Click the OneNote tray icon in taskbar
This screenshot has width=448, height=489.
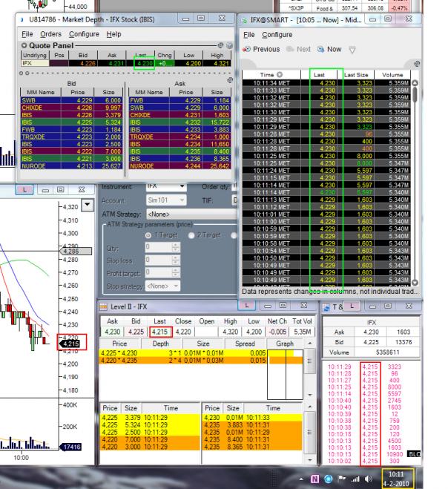click(315, 479)
